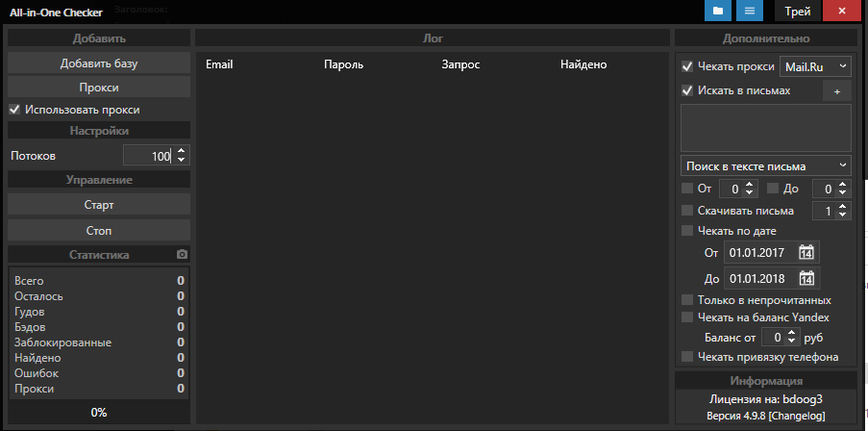Click the blue folder icon in title bar
This screenshot has width=868, height=431.
(x=717, y=12)
